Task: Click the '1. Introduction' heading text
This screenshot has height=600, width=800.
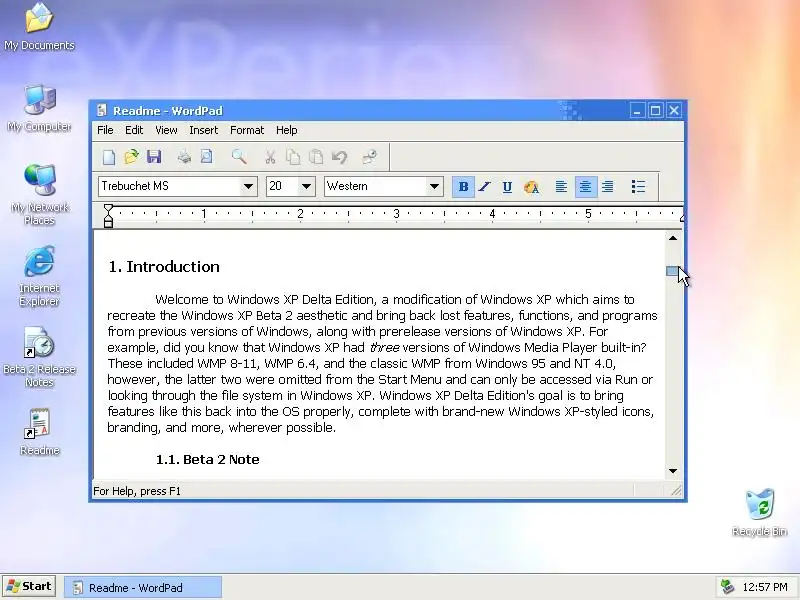Action: tap(164, 266)
